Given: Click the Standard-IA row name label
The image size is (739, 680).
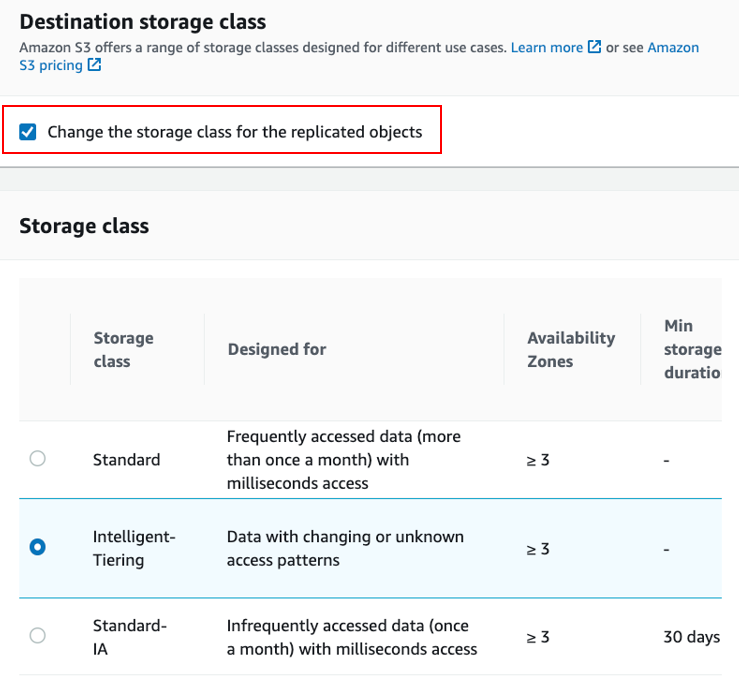Looking at the screenshot, I should click(x=130, y=636).
